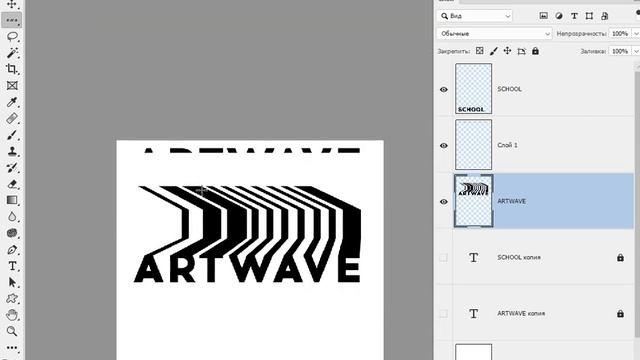Select the Eraser tool
The width and height of the screenshot is (640, 360).
click(12, 184)
